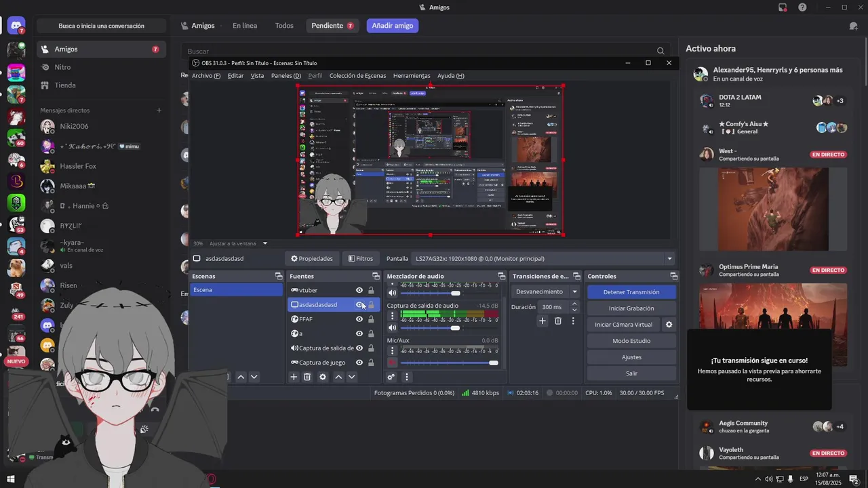Hide the 'a' source

pyautogui.click(x=359, y=333)
